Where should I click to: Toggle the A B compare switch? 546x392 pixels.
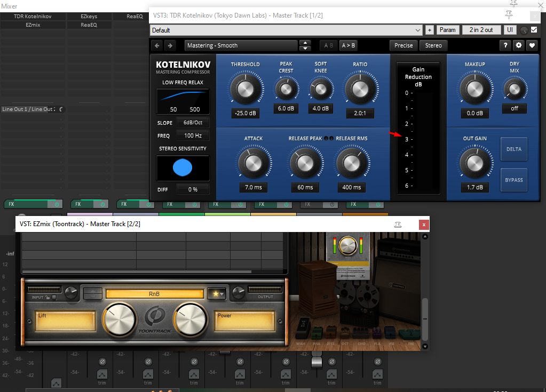coord(328,45)
